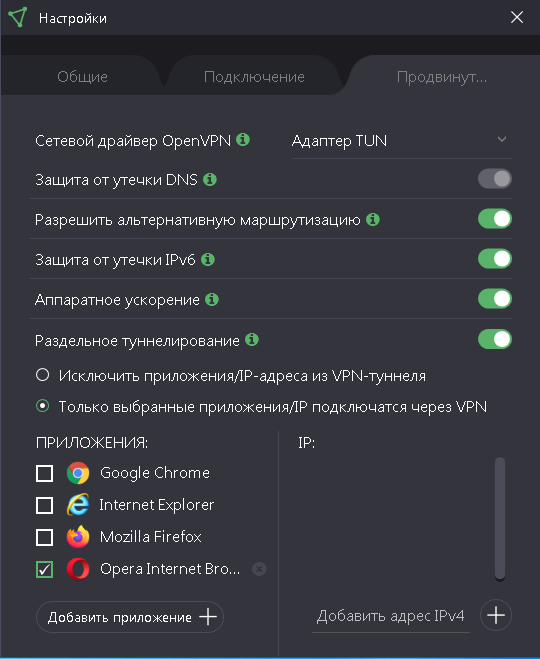Uncheck the Opera Internet Browser checkbox
540x659 pixels.
pos(44,569)
